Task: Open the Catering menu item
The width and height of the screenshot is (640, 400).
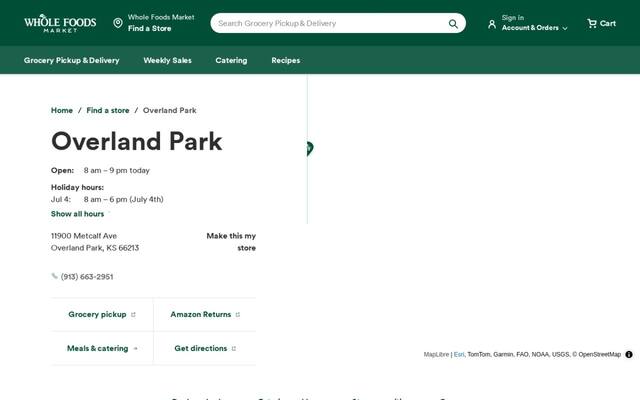Action: click(x=231, y=60)
